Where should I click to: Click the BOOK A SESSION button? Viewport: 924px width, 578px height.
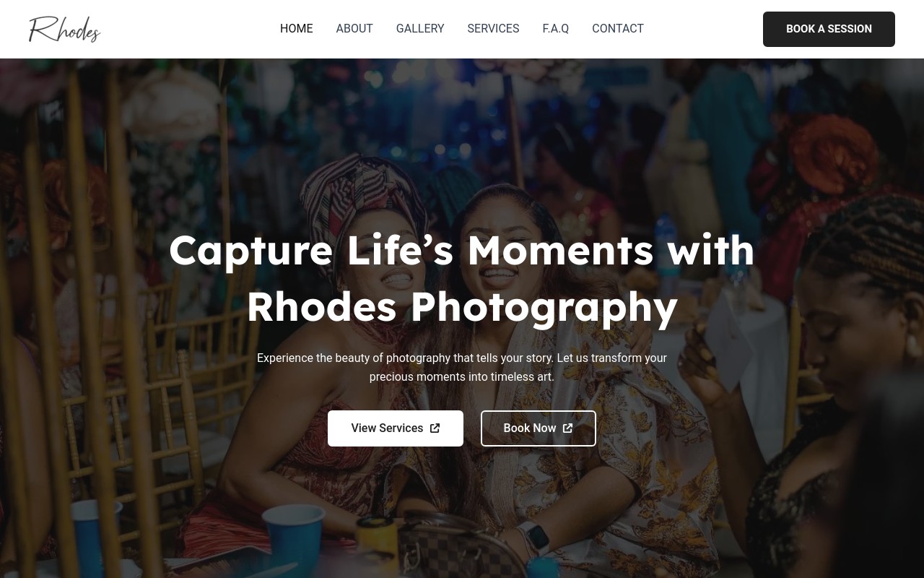point(829,29)
